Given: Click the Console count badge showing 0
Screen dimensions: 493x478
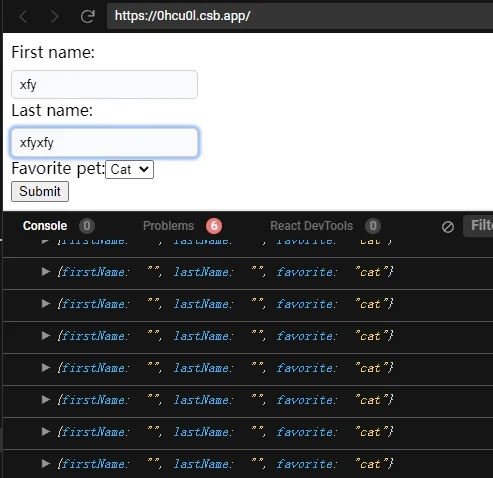Looking at the screenshot, I should [x=87, y=226].
